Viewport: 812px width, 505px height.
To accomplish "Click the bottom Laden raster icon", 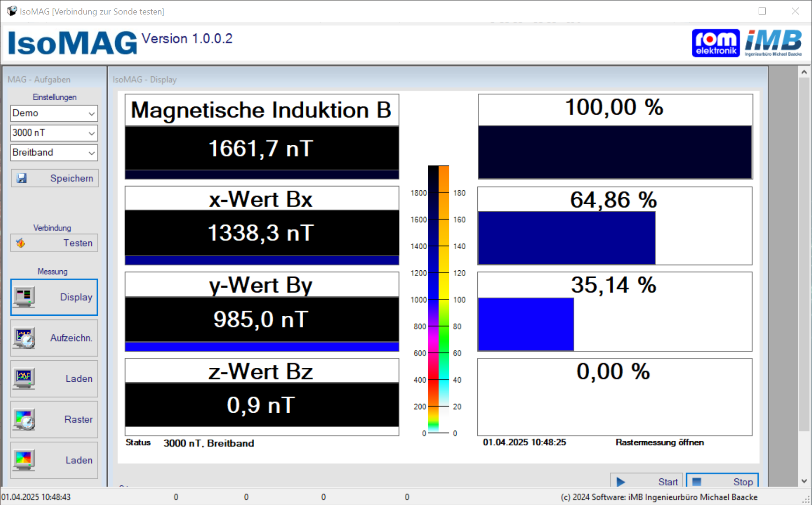I will [x=24, y=460].
